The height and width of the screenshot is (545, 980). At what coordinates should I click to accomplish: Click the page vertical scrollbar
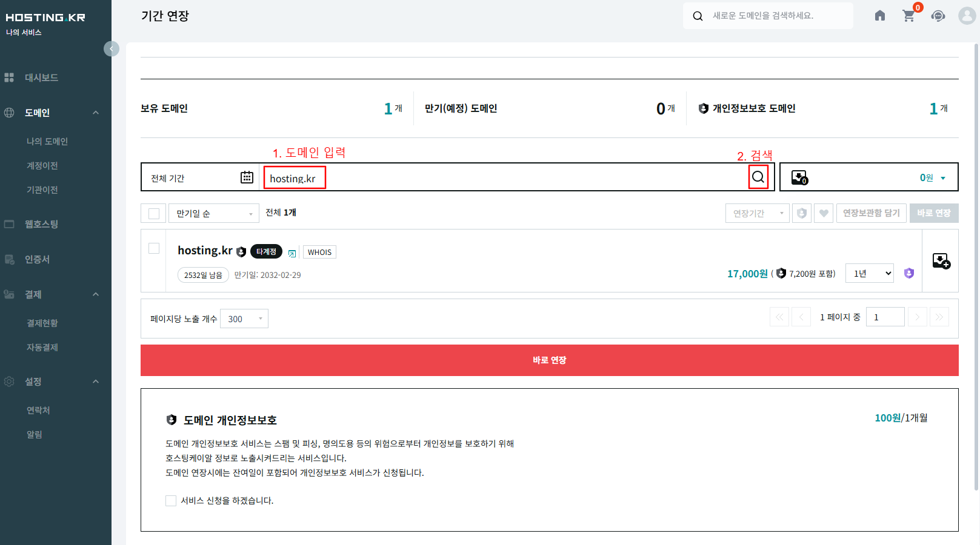coord(976,266)
